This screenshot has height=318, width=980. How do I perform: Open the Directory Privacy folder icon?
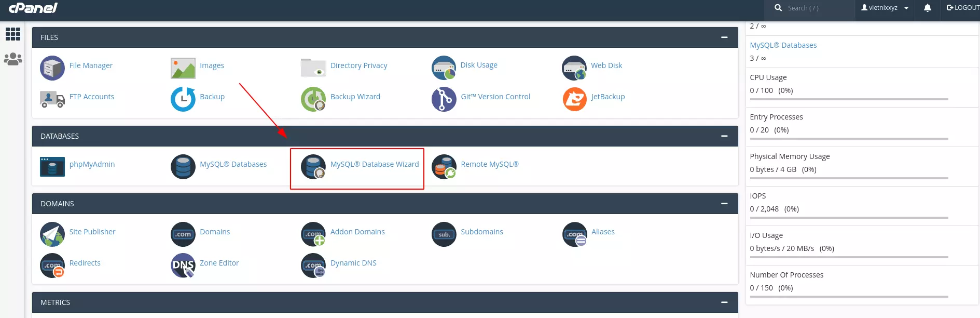[313, 68]
